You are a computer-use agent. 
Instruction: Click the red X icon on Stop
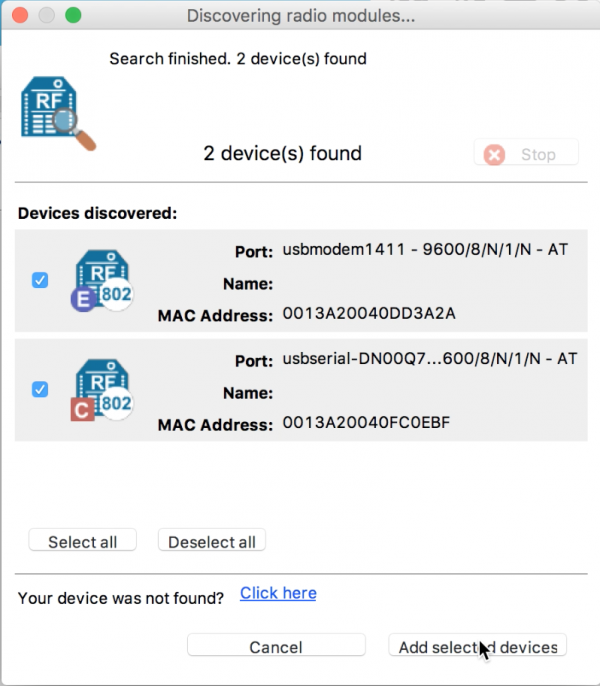(494, 155)
